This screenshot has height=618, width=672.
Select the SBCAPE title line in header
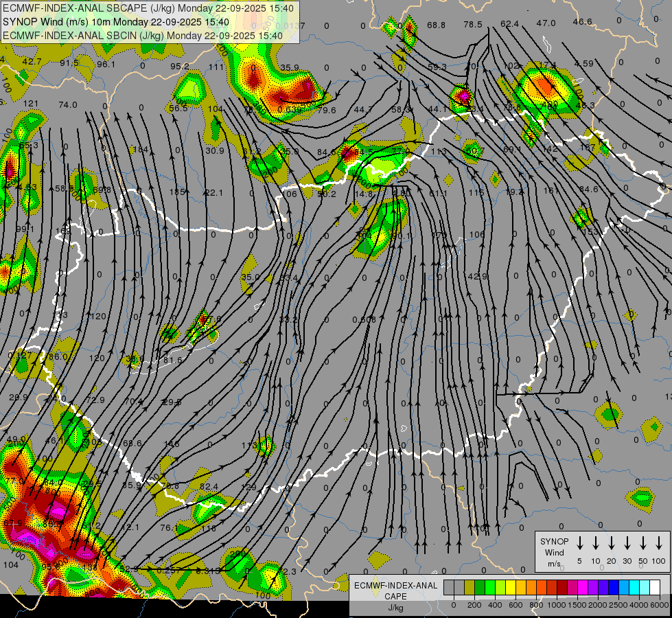point(148,8)
